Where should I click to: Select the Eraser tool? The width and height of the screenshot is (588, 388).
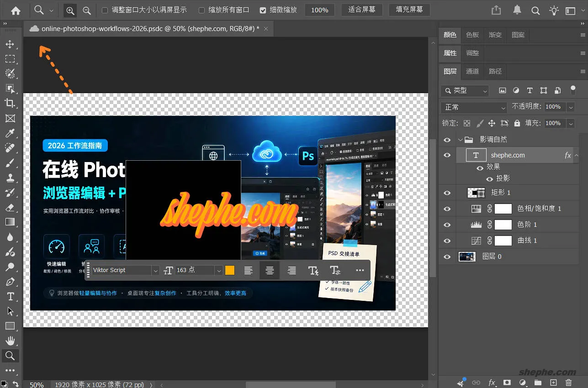pos(10,207)
